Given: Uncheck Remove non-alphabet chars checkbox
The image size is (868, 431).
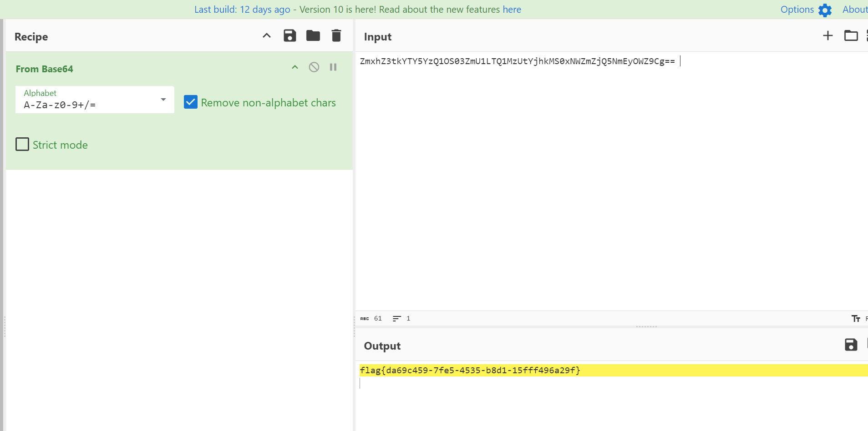Looking at the screenshot, I should click(x=191, y=102).
